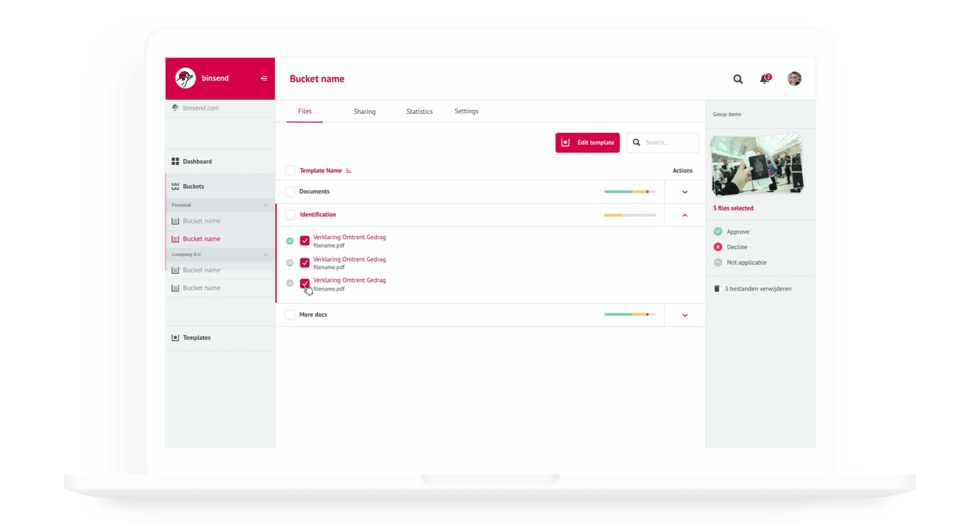The image size is (980, 523).
Task: Click the Edit template button
Action: point(587,142)
